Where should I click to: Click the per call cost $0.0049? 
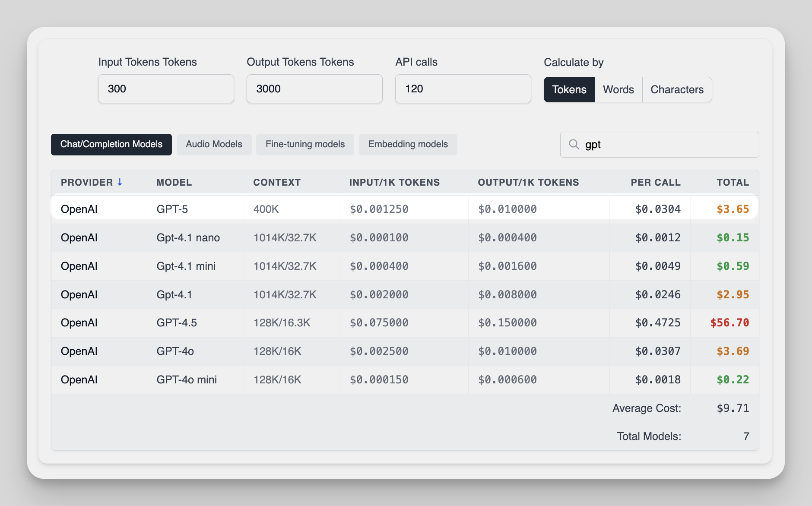[x=658, y=266]
